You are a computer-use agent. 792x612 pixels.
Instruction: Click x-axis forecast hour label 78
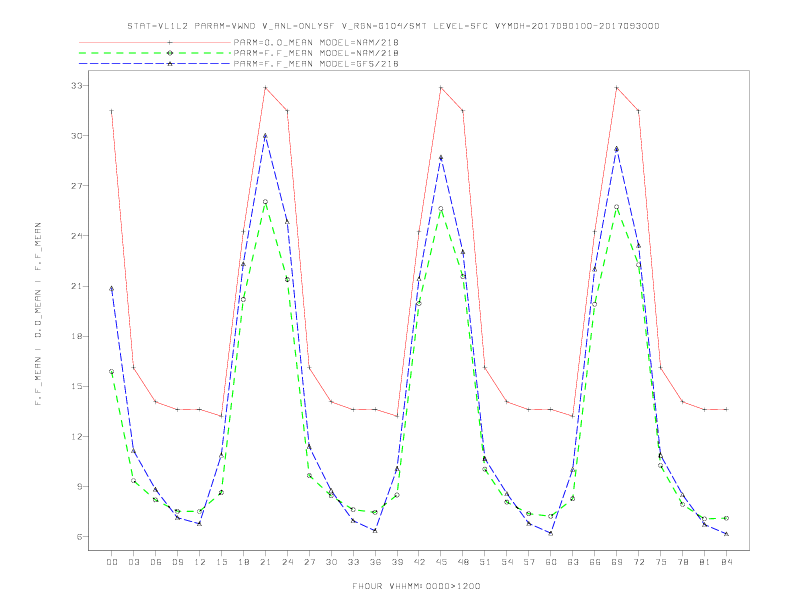(x=683, y=562)
